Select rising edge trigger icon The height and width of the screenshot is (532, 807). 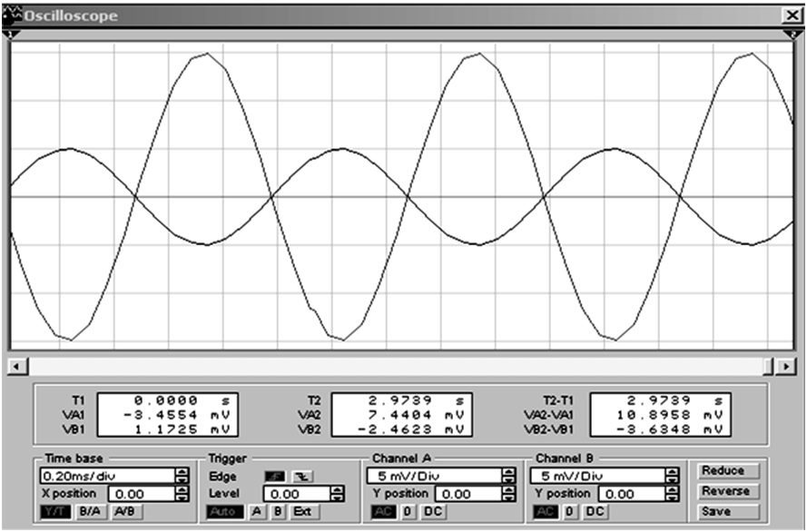pos(275,477)
